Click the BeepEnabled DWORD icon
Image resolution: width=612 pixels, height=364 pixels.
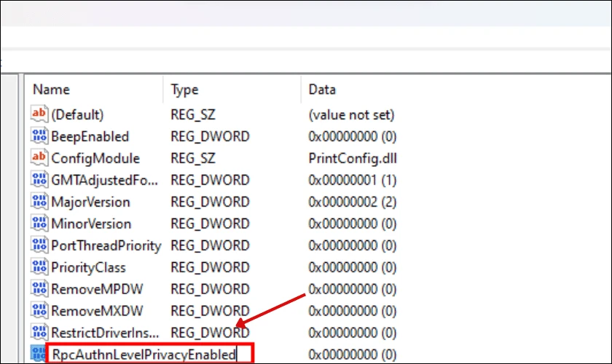pos(39,135)
